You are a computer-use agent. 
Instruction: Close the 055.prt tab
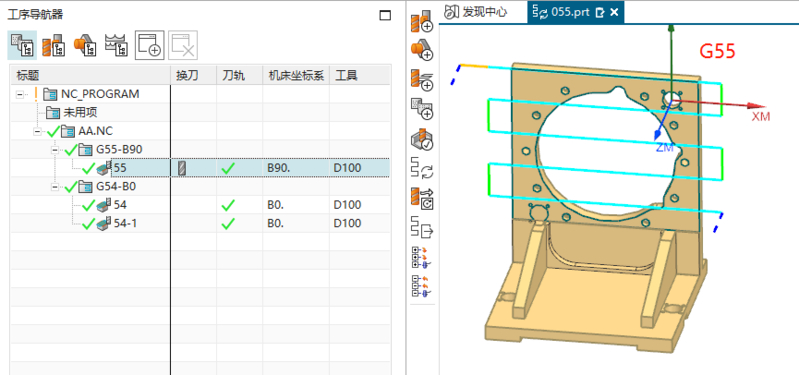point(614,12)
